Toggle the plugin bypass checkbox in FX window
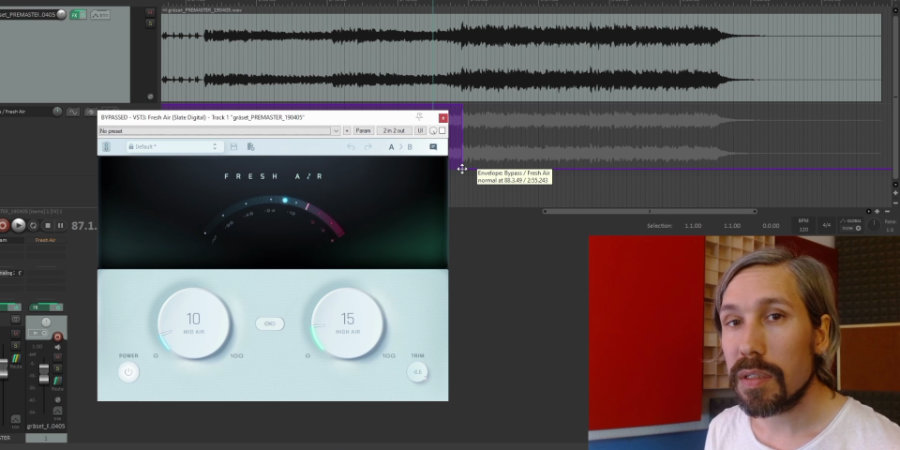Image resolution: width=900 pixels, height=450 pixels. 442,131
